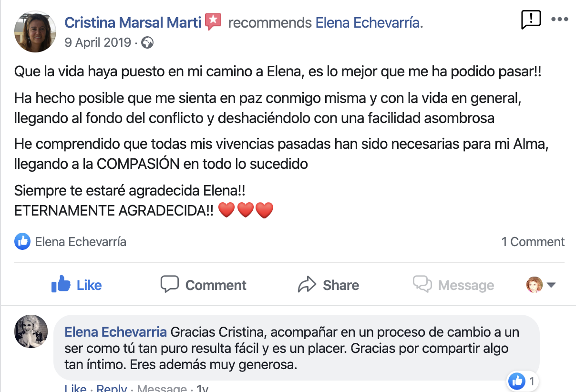This screenshot has width=576, height=392.
Task: Click the red recommendation star badge
Action: coord(213,22)
